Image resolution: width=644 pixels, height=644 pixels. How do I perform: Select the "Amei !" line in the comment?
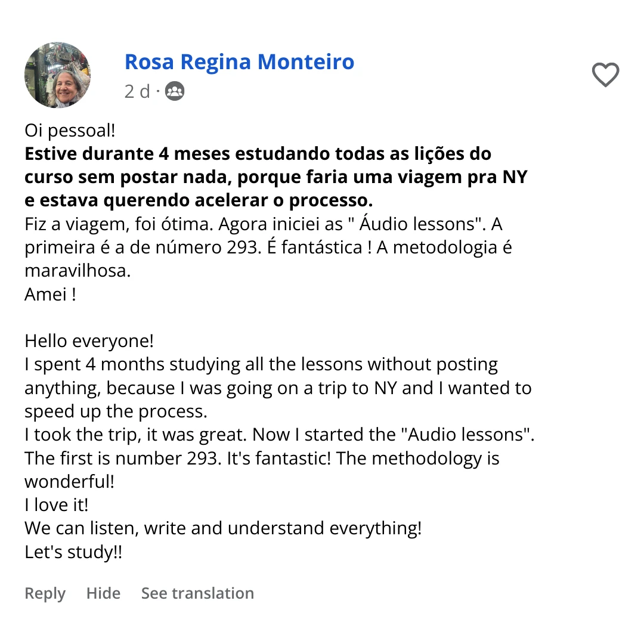pos(49,294)
